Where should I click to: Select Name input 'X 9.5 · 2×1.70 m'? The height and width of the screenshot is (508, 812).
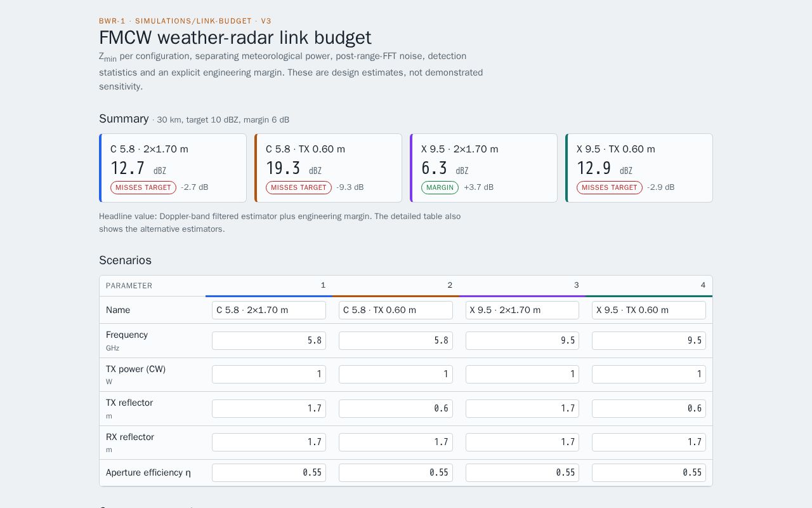tap(522, 310)
